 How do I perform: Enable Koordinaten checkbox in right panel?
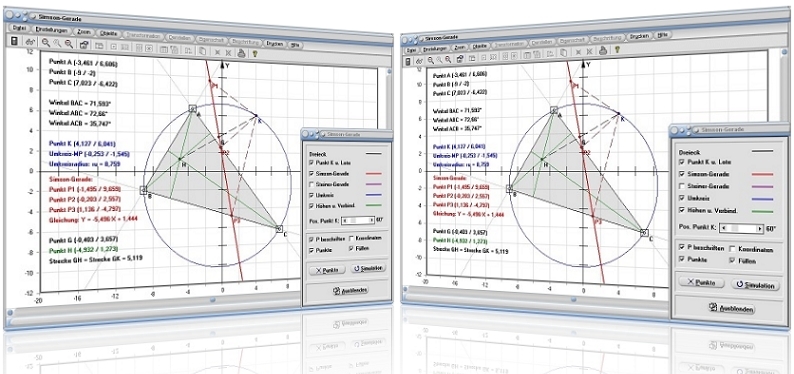point(732,249)
